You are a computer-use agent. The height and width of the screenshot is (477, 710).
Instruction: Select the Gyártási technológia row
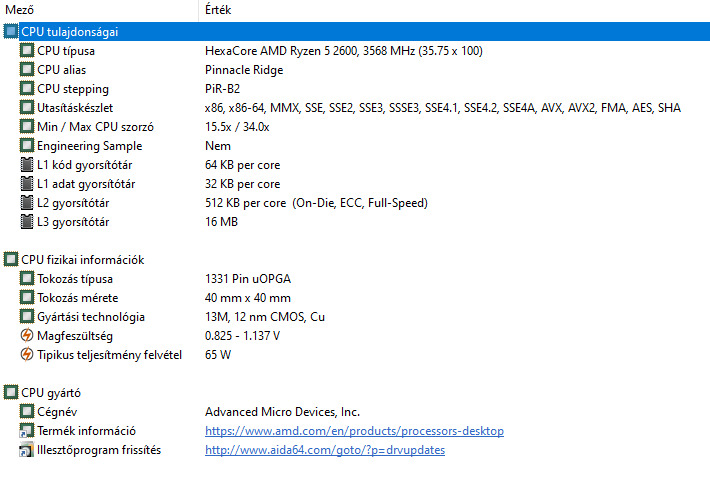[90, 317]
